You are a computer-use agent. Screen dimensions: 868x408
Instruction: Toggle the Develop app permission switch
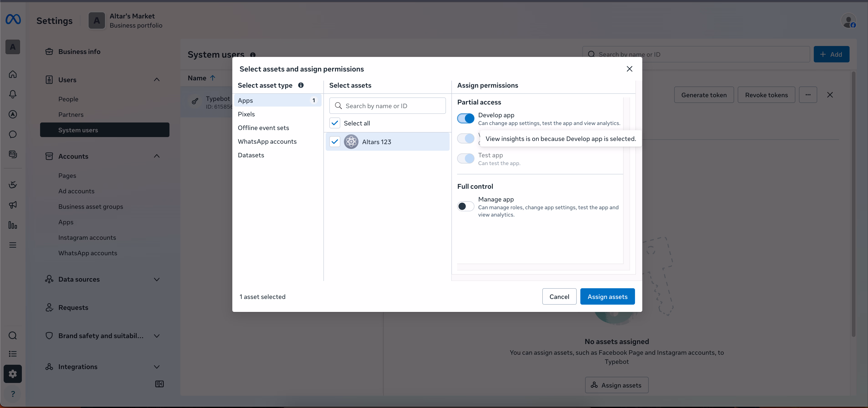pos(466,119)
